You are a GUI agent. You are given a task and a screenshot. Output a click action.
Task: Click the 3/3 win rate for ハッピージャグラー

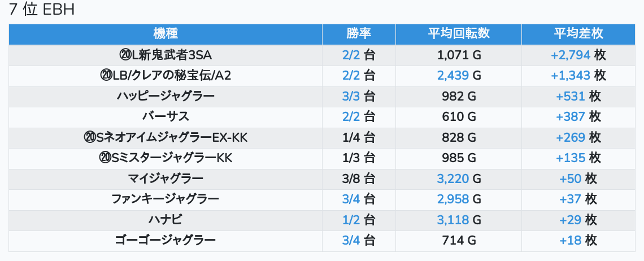351,96
